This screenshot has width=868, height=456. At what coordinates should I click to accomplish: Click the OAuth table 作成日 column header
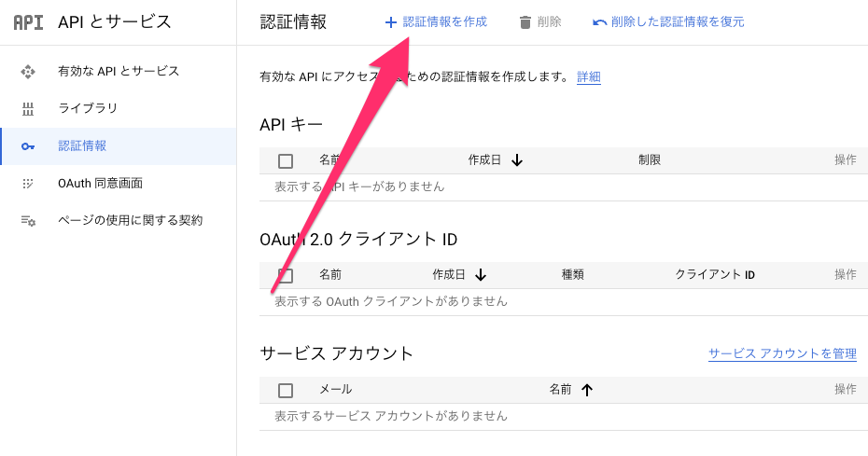point(448,274)
